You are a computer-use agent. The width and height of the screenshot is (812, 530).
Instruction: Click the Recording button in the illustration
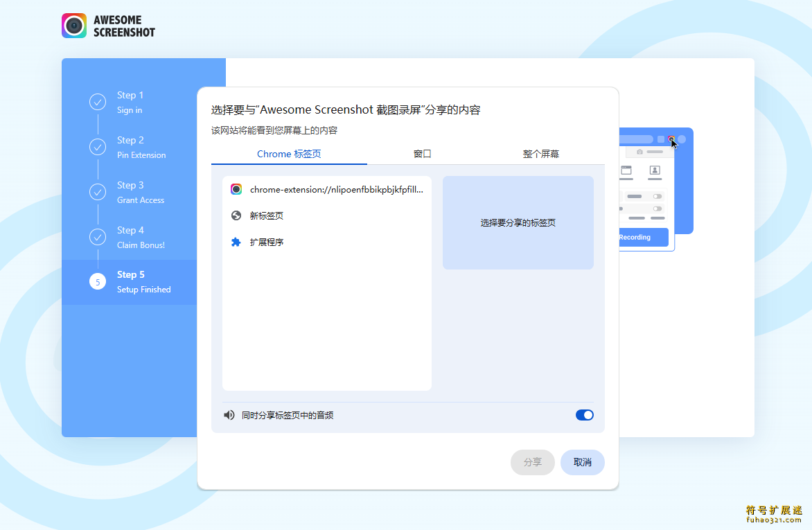[x=643, y=237]
